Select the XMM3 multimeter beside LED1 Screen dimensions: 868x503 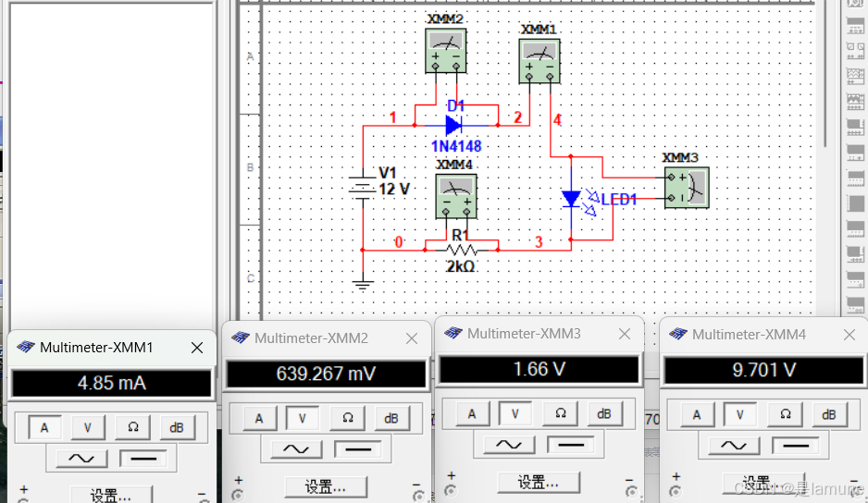(x=687, y=188)
